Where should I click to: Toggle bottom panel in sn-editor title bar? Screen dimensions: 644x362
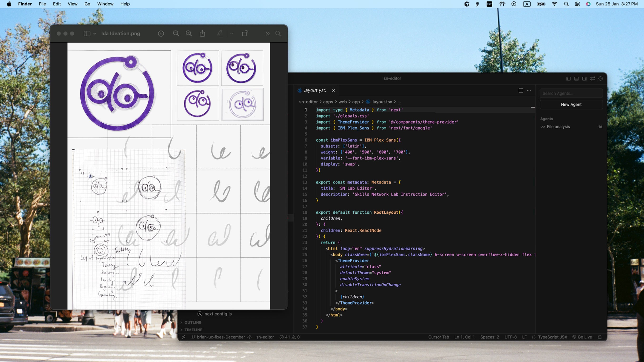click(x=576, y=78)
